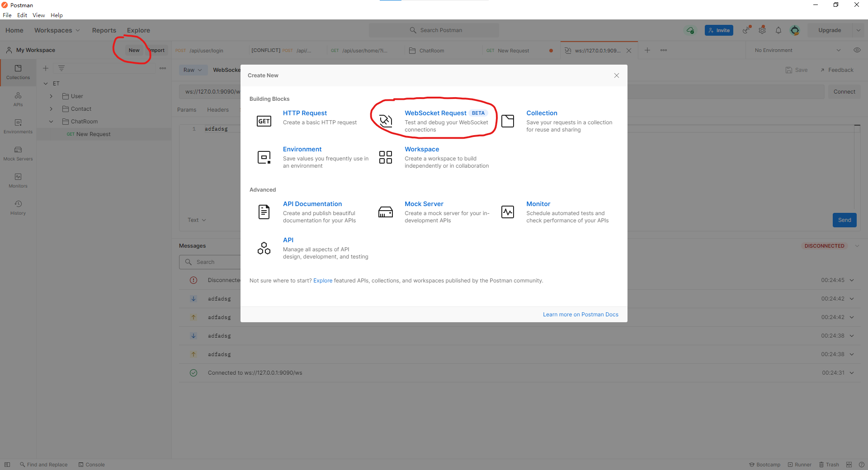Viewport: 868px width, 470px height.
Task: Open the help question icon in status bar
Action: pos(861,465)
